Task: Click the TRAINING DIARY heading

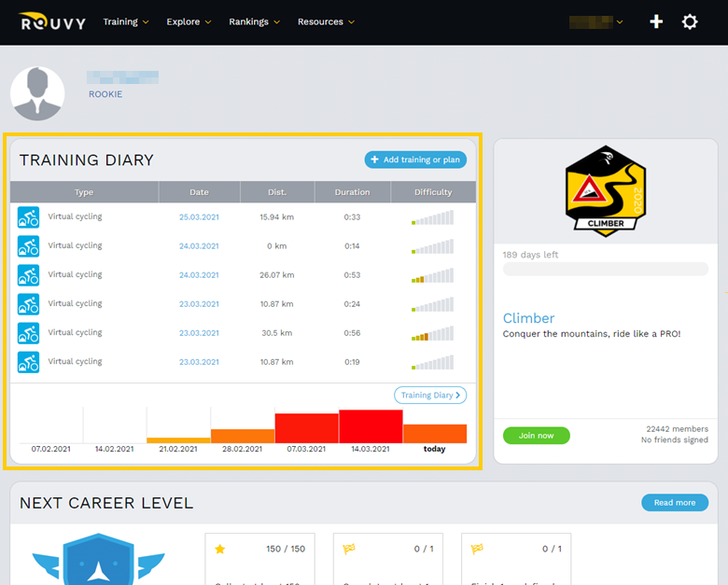Action: click(87, 160)
